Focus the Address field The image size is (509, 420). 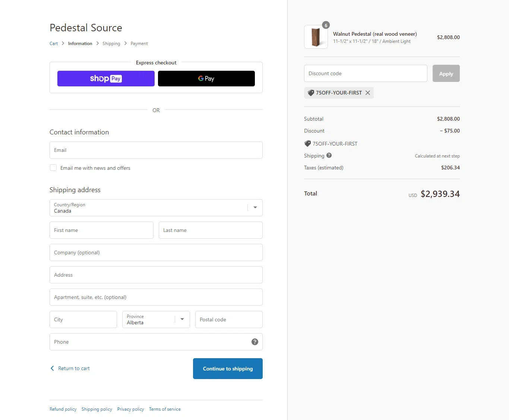156,275
